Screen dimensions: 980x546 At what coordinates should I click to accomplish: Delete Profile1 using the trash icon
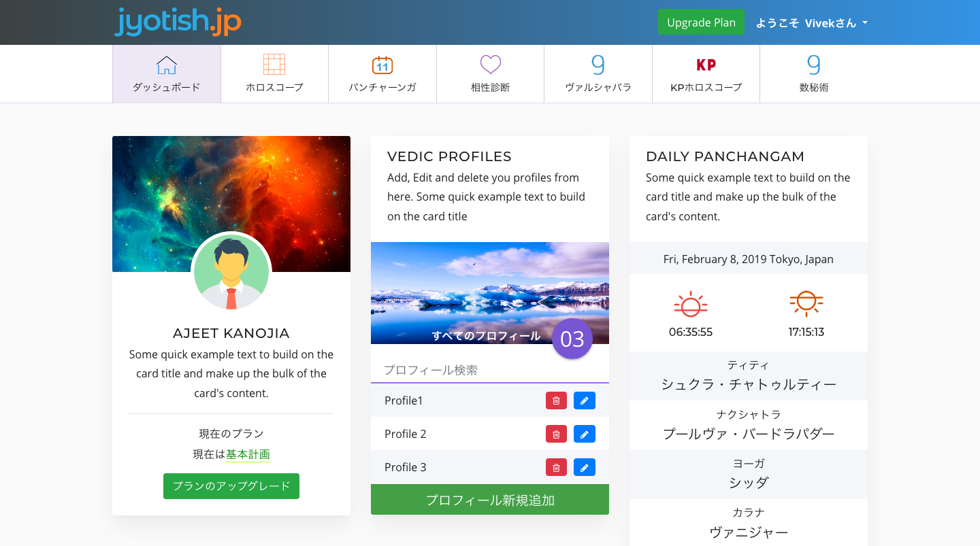click(x=556, y=400)
